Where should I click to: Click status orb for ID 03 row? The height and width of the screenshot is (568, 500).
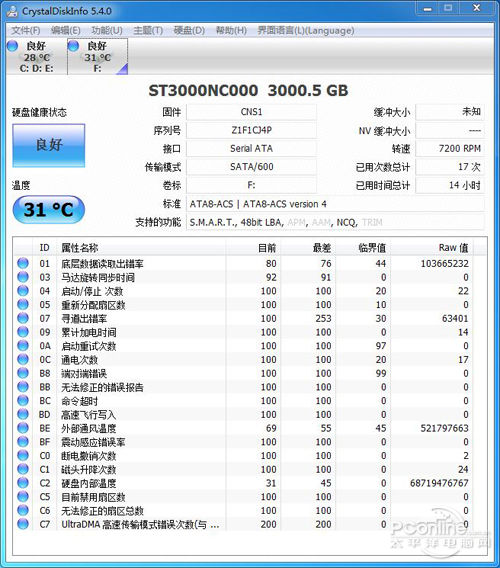[x=23, y=277]
